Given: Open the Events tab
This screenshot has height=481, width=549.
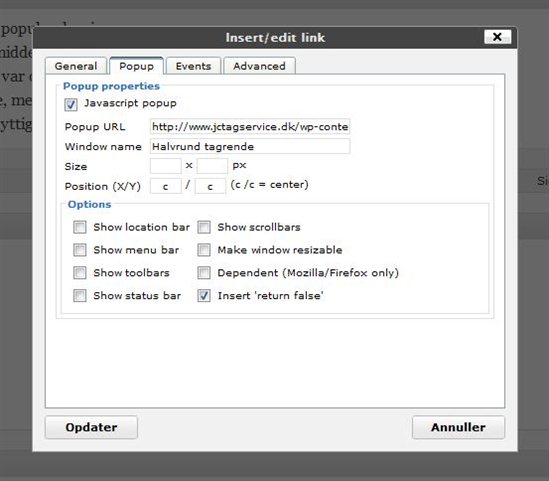Looking at the screenshot, I should click(193, 66).
